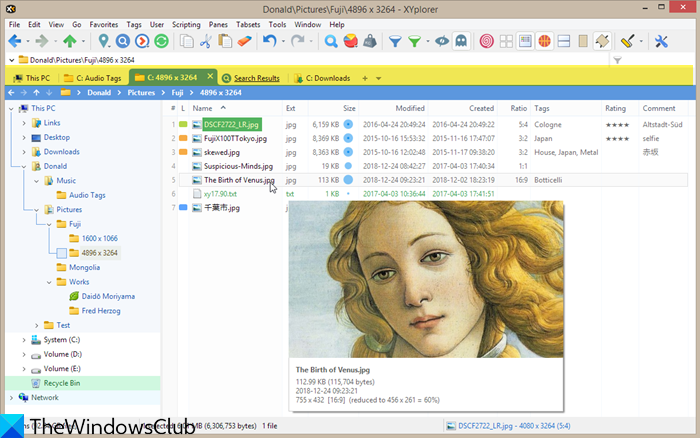This screenshot has height=438, width=700.
Task: Sort by the Modified column header
Action: 409,108
